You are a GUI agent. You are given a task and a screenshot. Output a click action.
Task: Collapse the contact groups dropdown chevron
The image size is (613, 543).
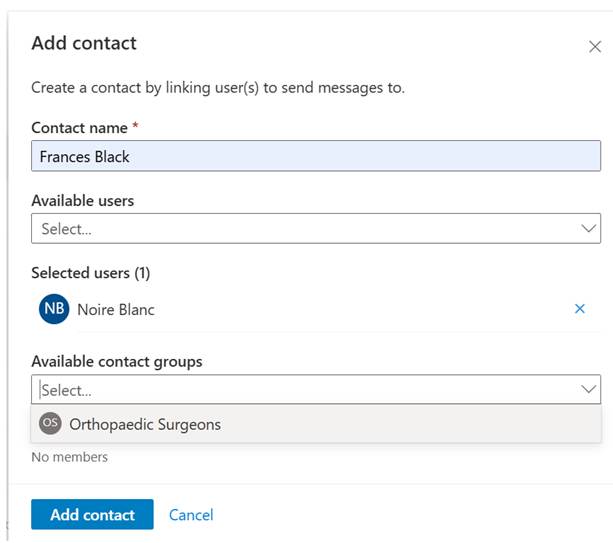click(588, 390)
